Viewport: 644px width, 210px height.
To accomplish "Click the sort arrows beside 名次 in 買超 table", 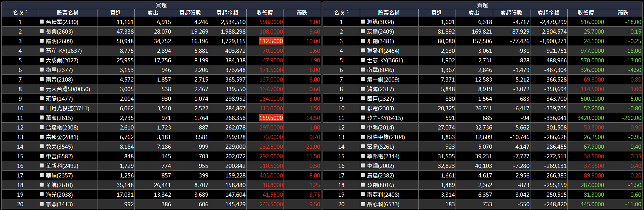I will (x=26, y=12).
